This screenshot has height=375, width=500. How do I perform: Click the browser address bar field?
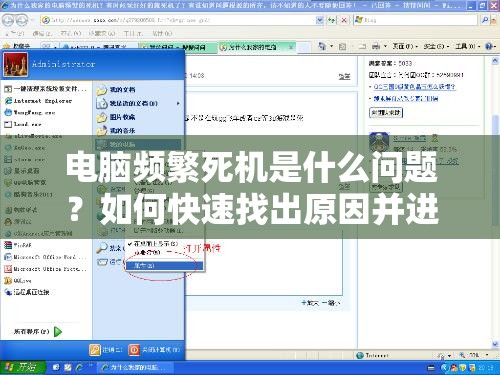pos(178,20)
